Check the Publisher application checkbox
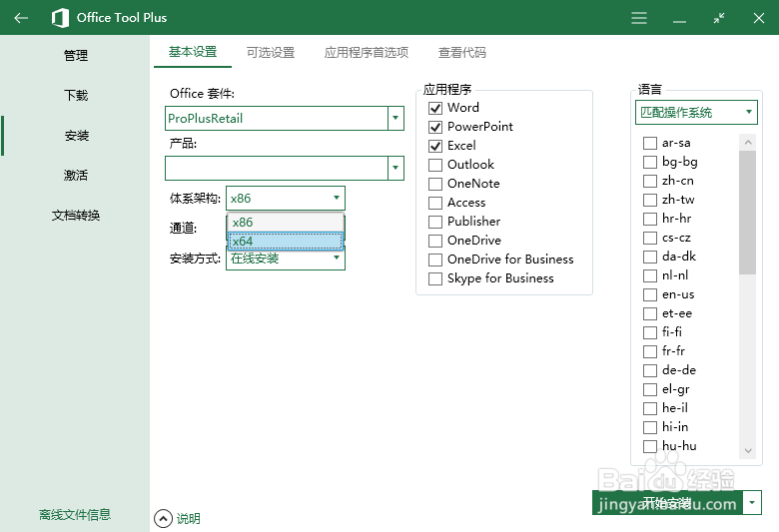This screenshot has width=779, height=532. coord(435,222)
